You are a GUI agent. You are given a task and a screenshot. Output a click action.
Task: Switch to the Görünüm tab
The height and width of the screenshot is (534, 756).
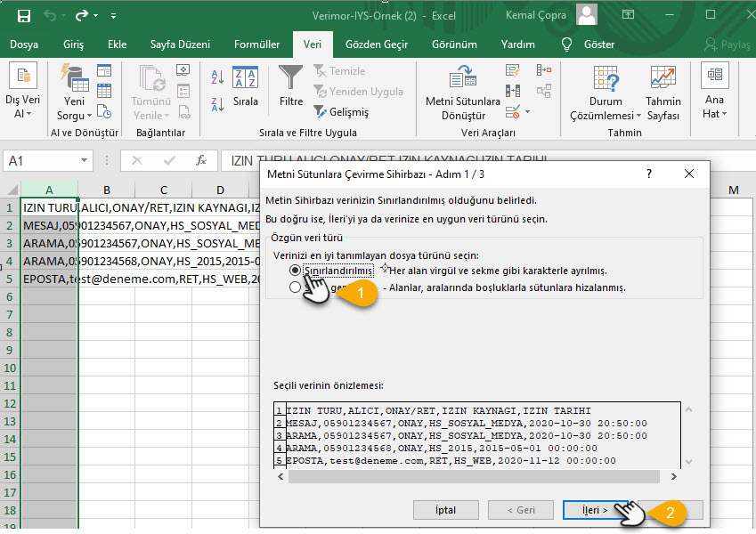click(454, 44)
